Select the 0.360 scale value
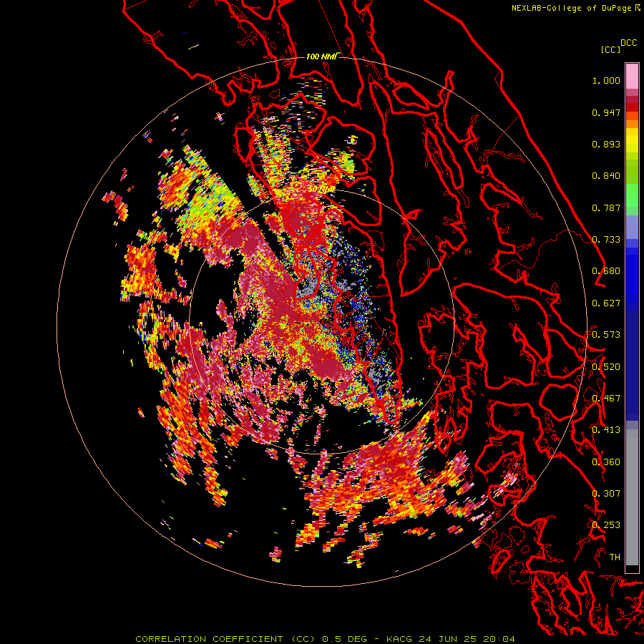Image resolution: width=644 pixels, height=644 pixels. (x=606, y=462)
